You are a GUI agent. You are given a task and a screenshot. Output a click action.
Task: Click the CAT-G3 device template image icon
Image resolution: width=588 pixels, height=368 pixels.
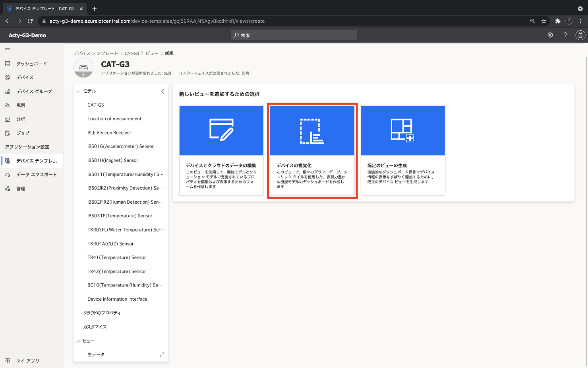click(x=83, y=68)
